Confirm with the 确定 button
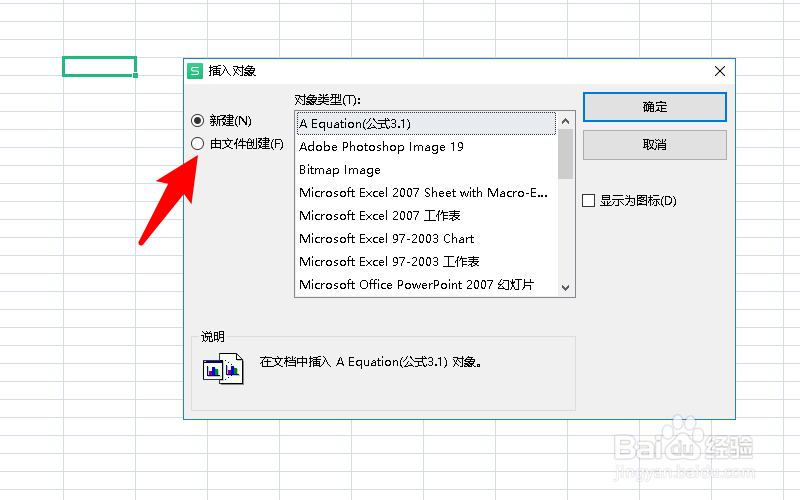Image resolution: width=800 pixels, height=500 pixels. [x=655, y=107]
